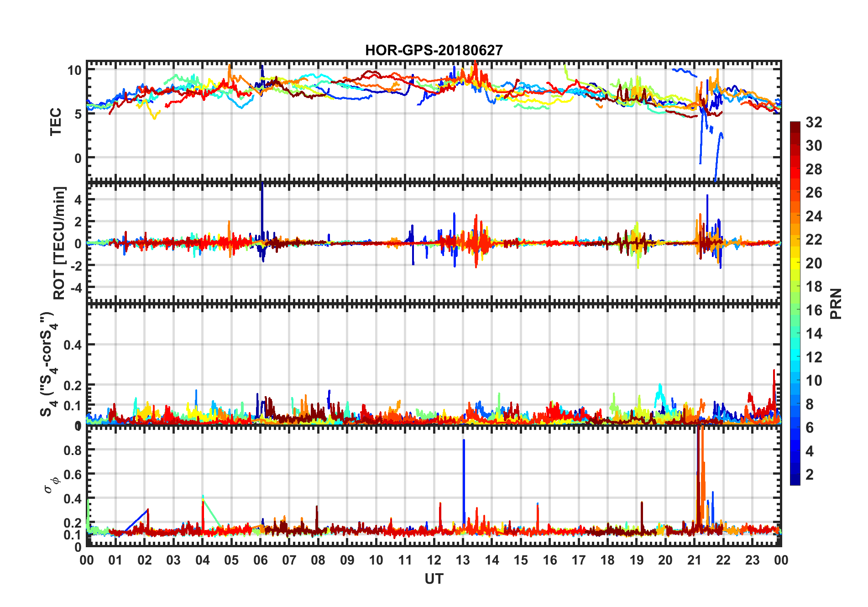The image size is (868, 607).
Task: Click the PRN colorbar label
Action: pos(836,303)
